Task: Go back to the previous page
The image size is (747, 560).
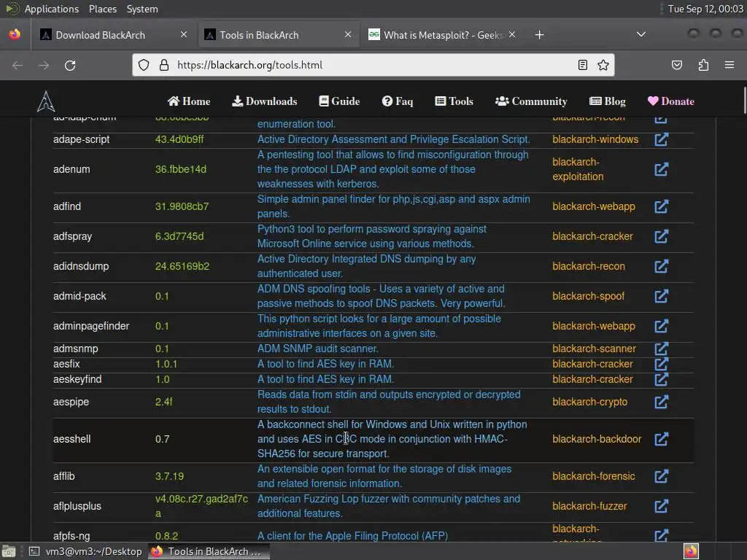Action: pos(18,65)
